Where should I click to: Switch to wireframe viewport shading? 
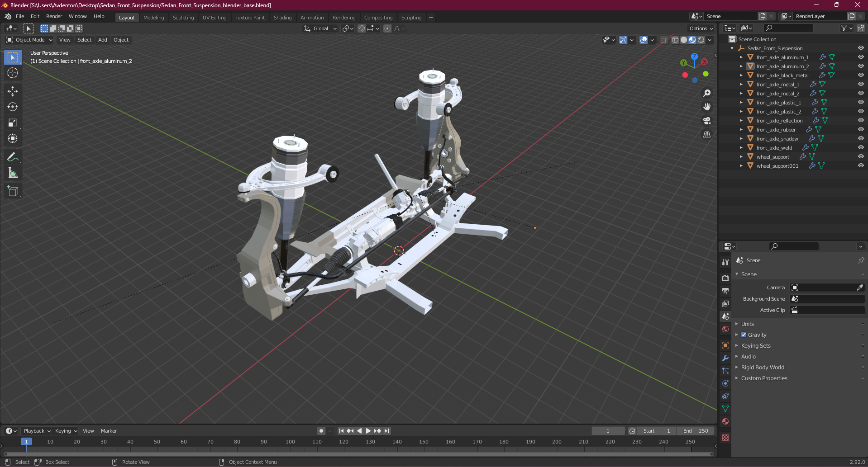point(675,40)
